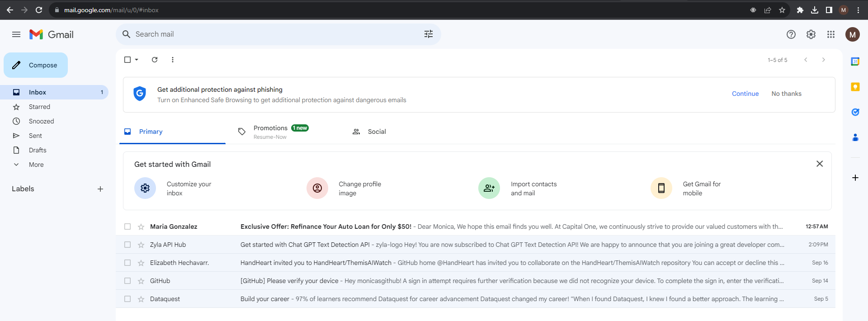Select the Dataquest email checkbox
This screenshot has width=868, height=321.
tap(127, 299)
